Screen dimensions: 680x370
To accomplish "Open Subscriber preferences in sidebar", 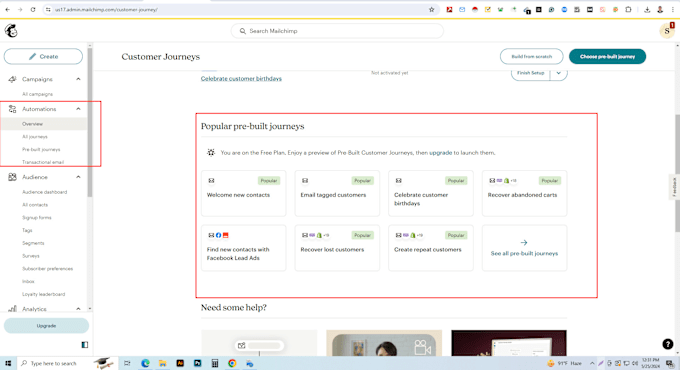I will pyautogui.click(x=47, y=268).
